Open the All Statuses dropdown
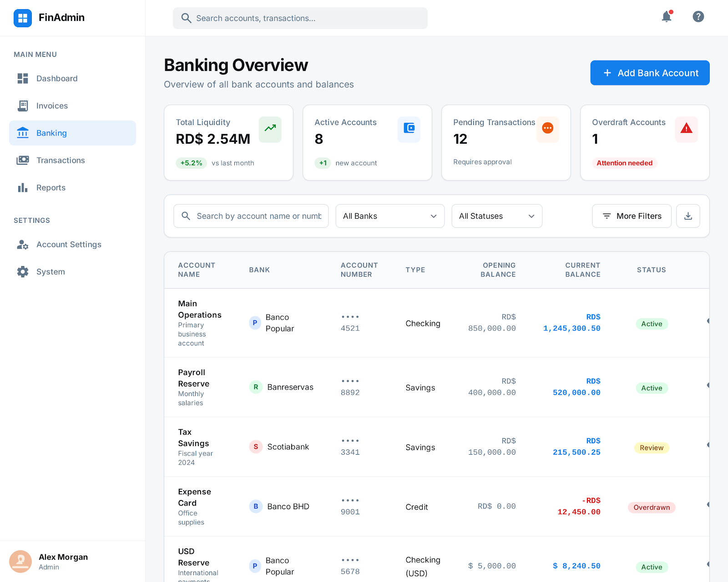Image resolution: width=728 pixels, height=582 pixels. click(x=496, y=216)
